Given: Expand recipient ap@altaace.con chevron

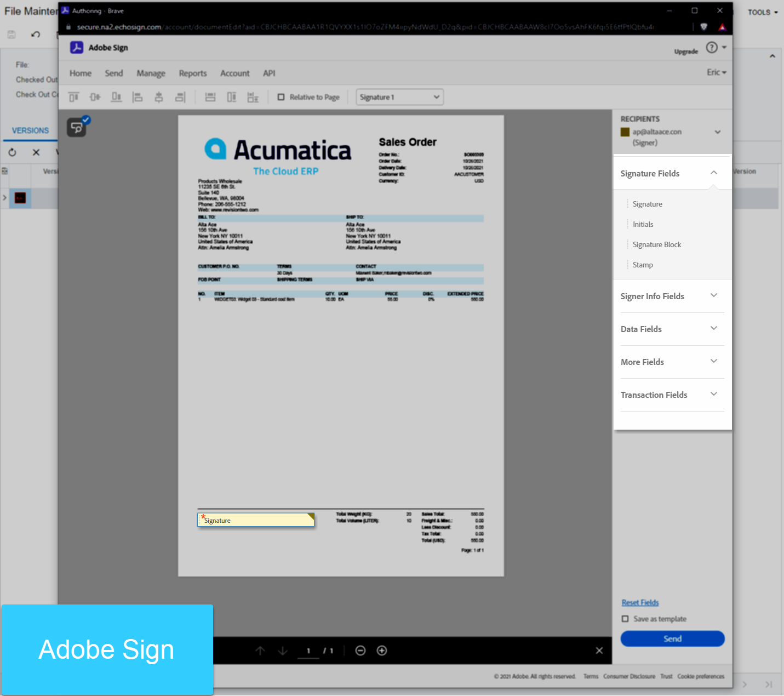Looking at the screenshot, I should coord(718,132).
